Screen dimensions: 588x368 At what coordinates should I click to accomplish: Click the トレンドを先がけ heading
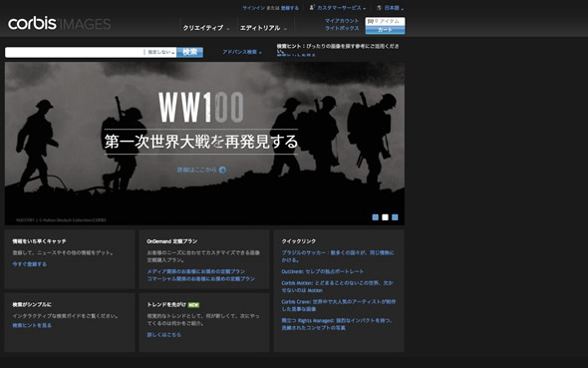coord(166,304)
